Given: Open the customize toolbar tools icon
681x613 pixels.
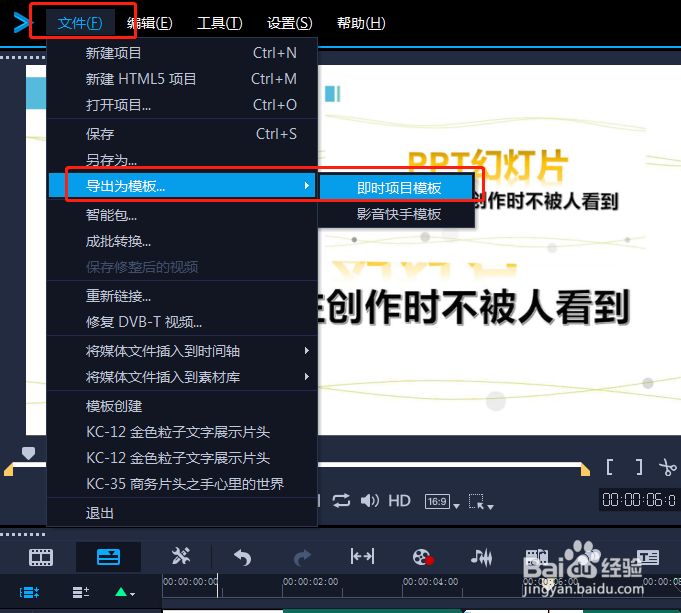Looking at the screenshot, I should pos(181,556).
